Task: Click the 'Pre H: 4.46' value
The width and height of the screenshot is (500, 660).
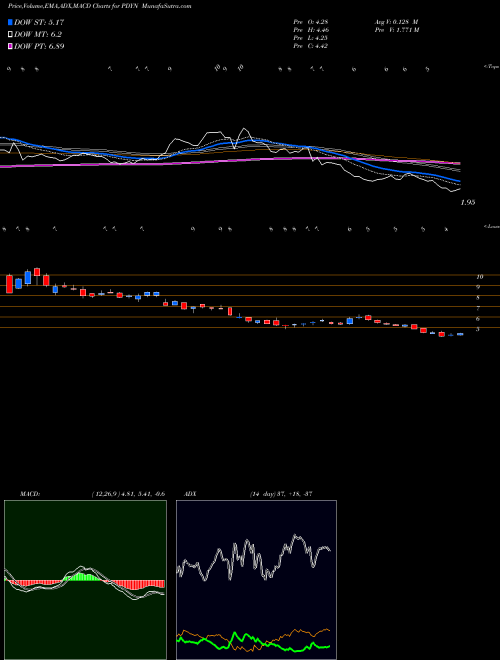Action: coord(311,30)
